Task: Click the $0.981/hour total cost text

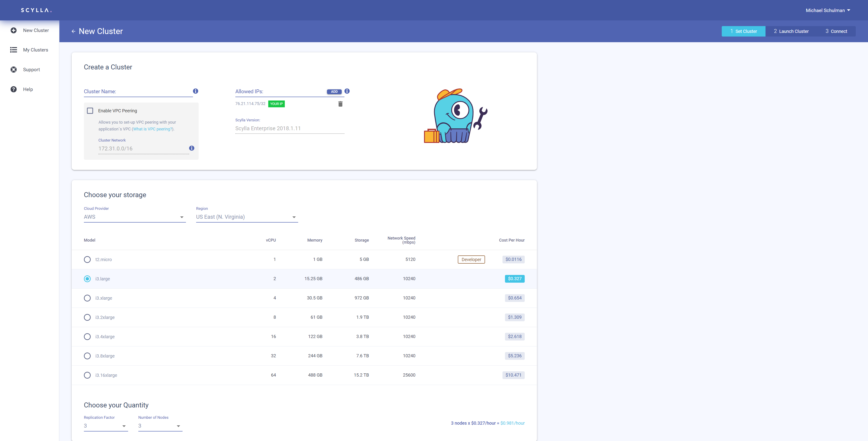Action: coord(512,423)
